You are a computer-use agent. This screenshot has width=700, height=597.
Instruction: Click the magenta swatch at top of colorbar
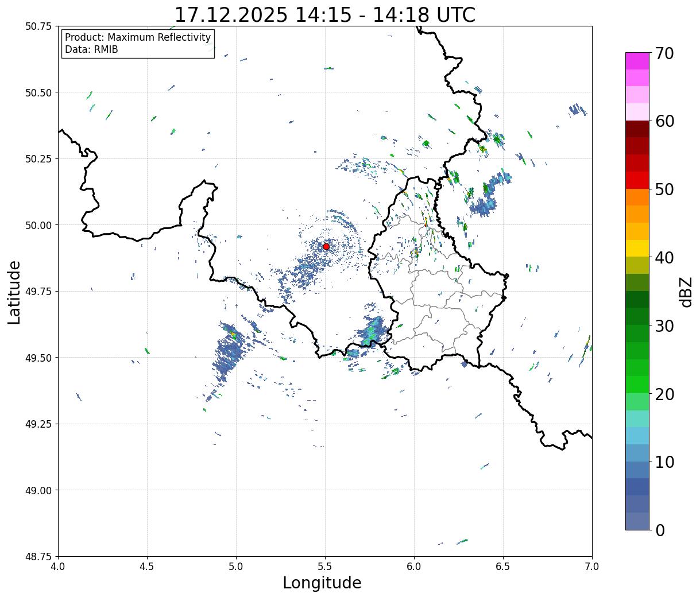tap(637, 61)
